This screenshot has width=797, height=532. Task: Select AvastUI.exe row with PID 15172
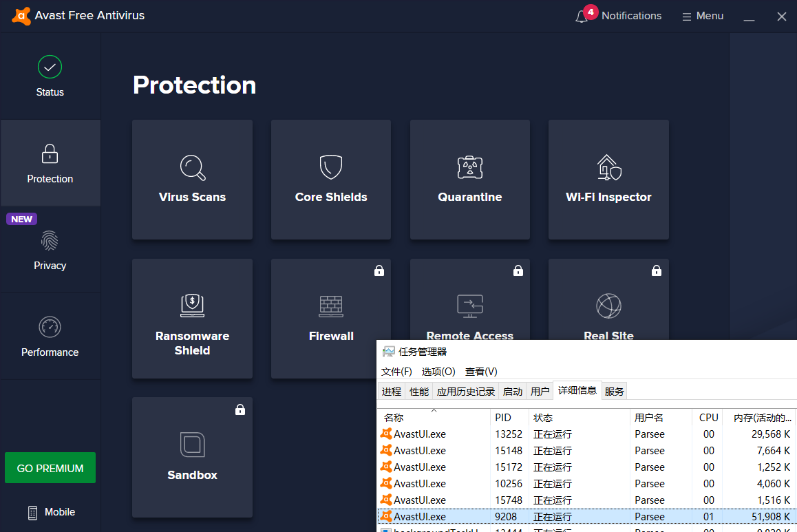[x=588, y=467]
